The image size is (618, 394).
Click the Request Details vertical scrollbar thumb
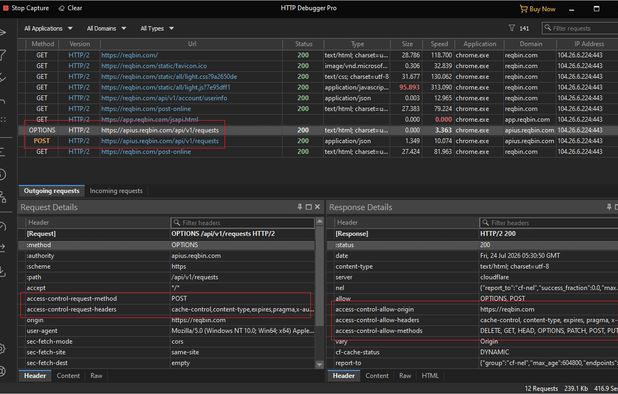(320, 276)
